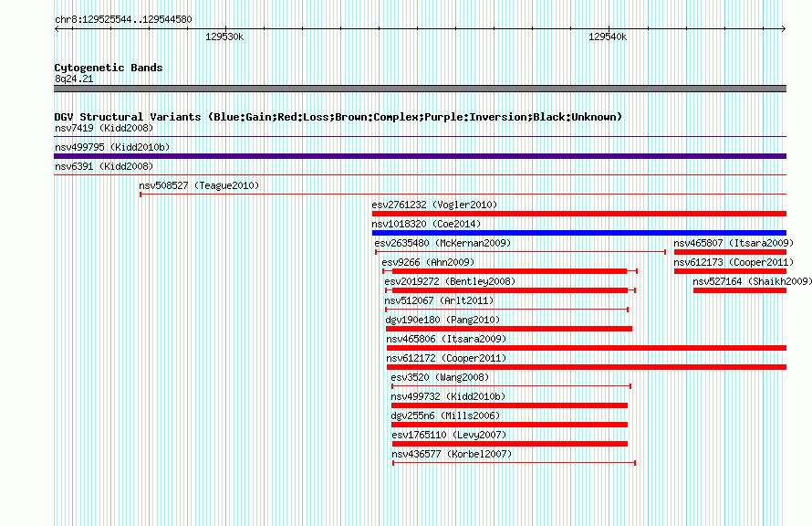Select the nsv499795 (Kidd2010b) purple inversion bar
This screenshot has width=812, height=526.
[x=420, y=156]
